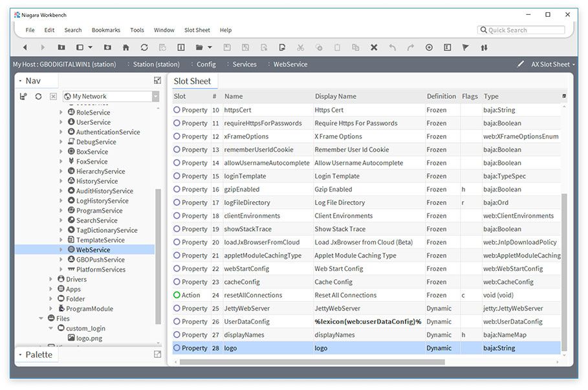The height and width of the screenshot is (390, 588).
Task: Click the Refresh icon in the main toolbar
Action: (144, 47)
